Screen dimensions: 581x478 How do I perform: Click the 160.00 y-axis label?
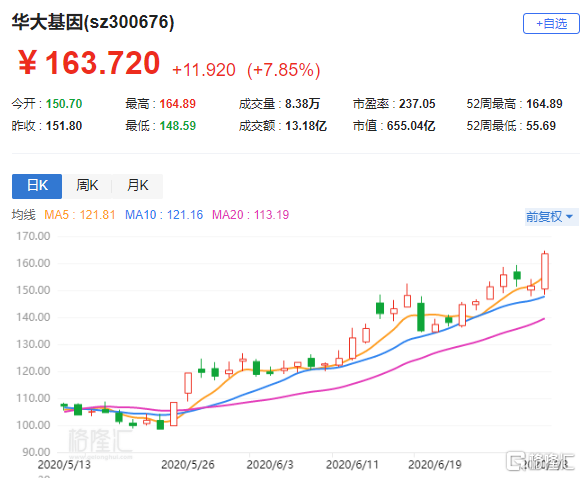tap(33, 263)
